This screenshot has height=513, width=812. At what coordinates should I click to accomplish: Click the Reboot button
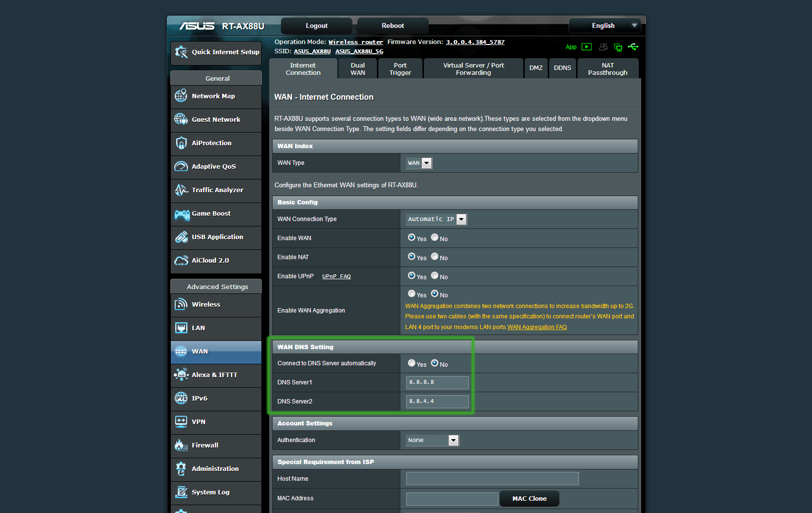tap(393, 25)
